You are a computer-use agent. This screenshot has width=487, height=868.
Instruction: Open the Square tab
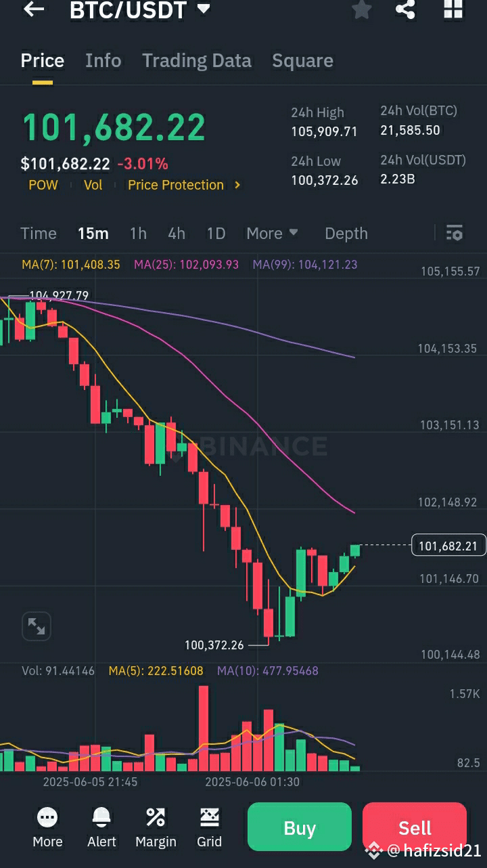click(302, 61)
